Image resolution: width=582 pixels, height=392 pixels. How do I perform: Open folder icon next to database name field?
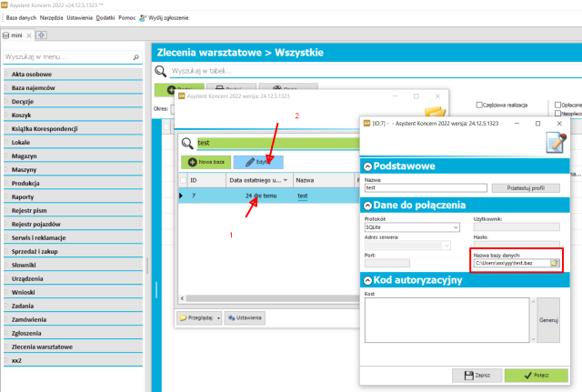(x=554, y=263)
